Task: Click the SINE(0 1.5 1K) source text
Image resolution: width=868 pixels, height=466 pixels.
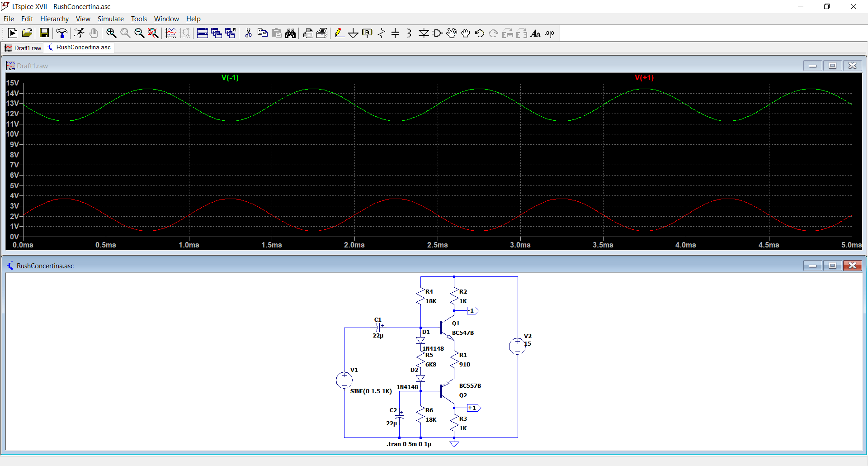Action: [x=371, y=391]
